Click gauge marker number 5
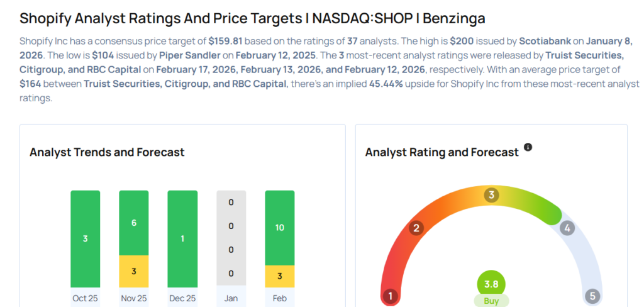644x307 pixels. point(591,296)
